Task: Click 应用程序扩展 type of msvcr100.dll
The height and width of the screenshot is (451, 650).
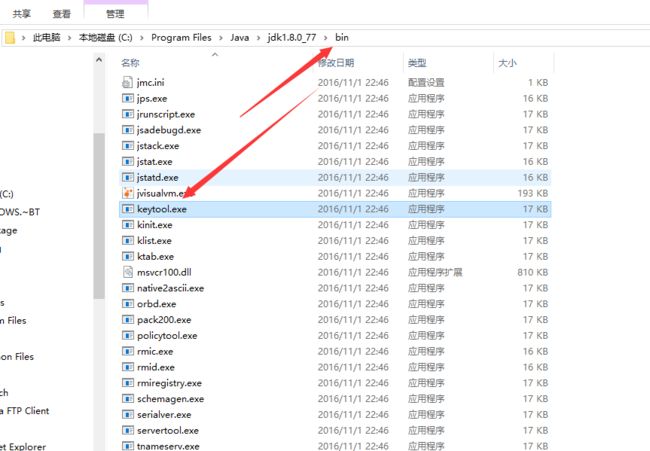Action: tap(435, 272)
